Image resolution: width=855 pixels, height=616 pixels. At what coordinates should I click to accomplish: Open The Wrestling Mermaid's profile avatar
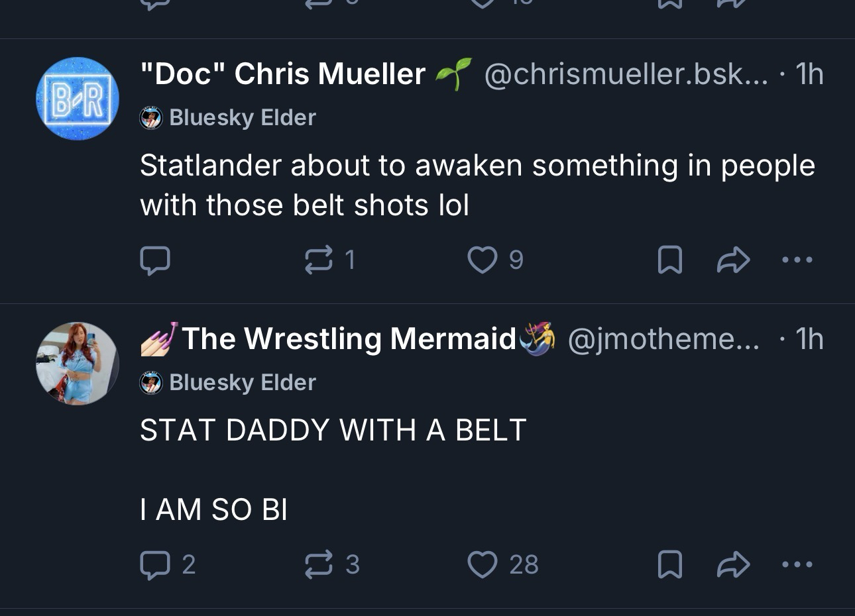78,364
